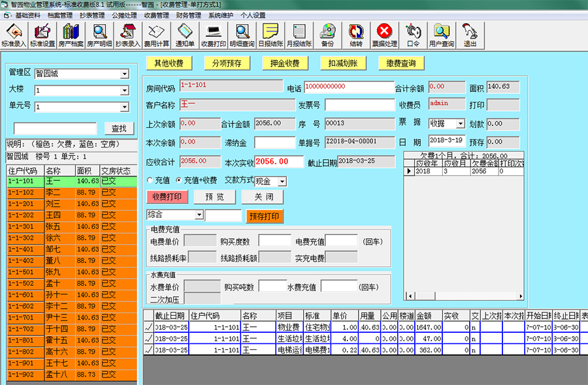Select resident row 1-1-802 高十六
This screenshot has height=385, width=588.
[x=72, y=352]
